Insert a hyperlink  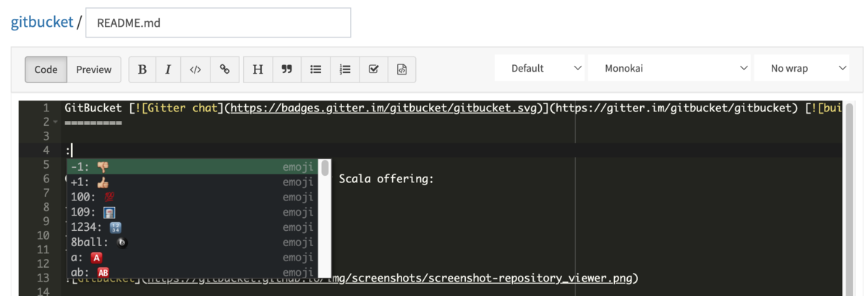[x=225, y=69]
